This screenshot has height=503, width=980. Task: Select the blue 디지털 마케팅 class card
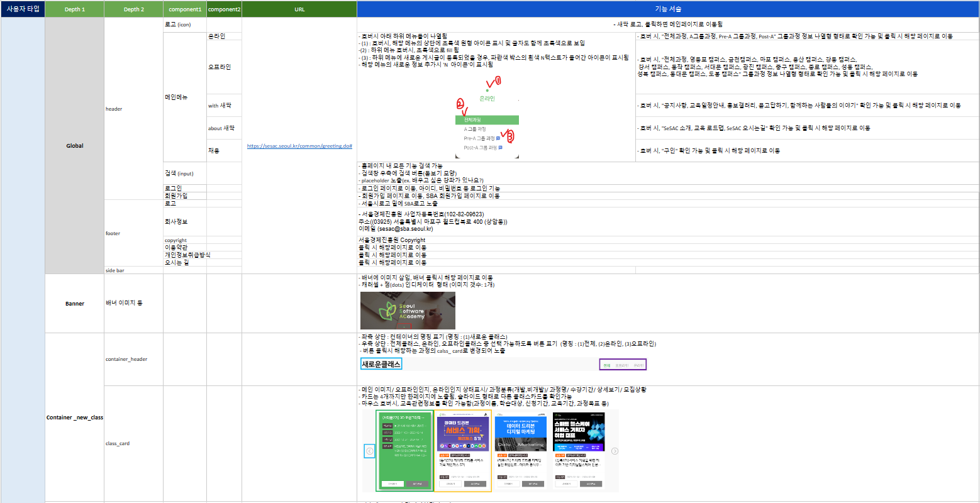(521, 450)
